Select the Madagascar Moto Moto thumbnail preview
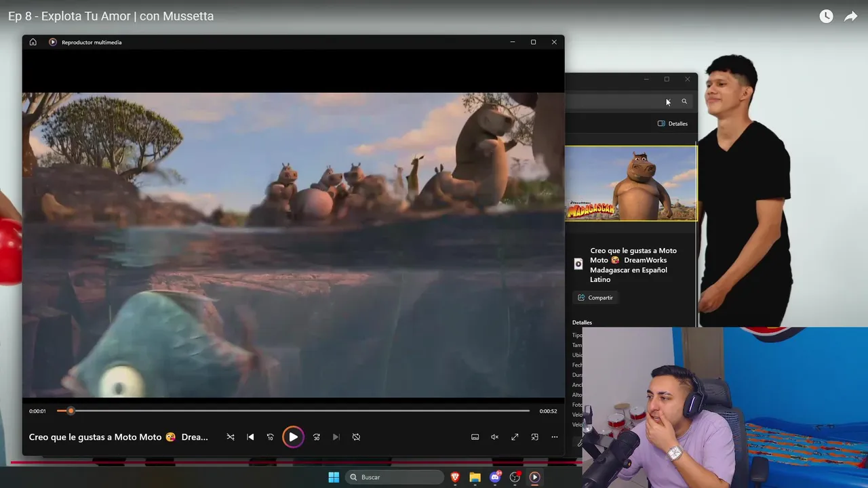 point(631,184)
